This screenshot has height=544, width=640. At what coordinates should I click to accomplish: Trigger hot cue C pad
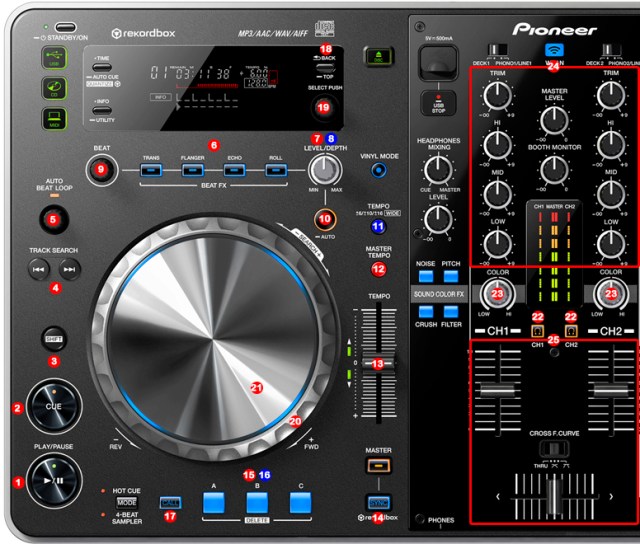point(301,503)
